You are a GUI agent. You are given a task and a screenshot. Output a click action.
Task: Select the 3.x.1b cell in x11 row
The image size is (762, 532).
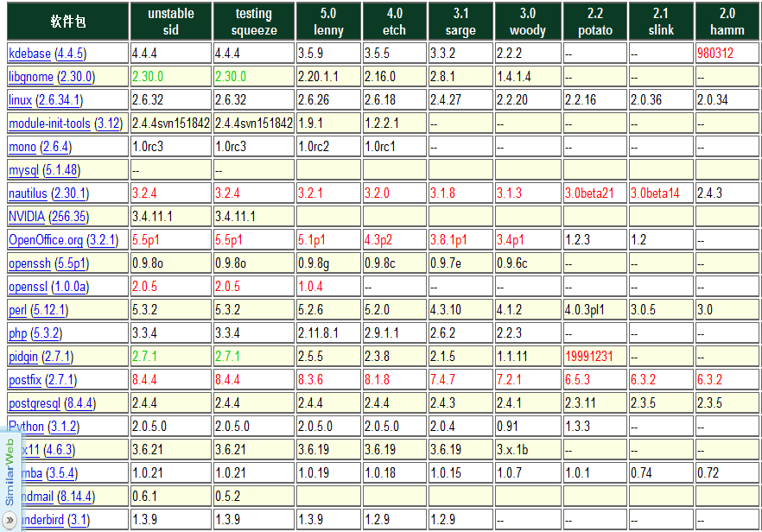click(x=528, y=449)
